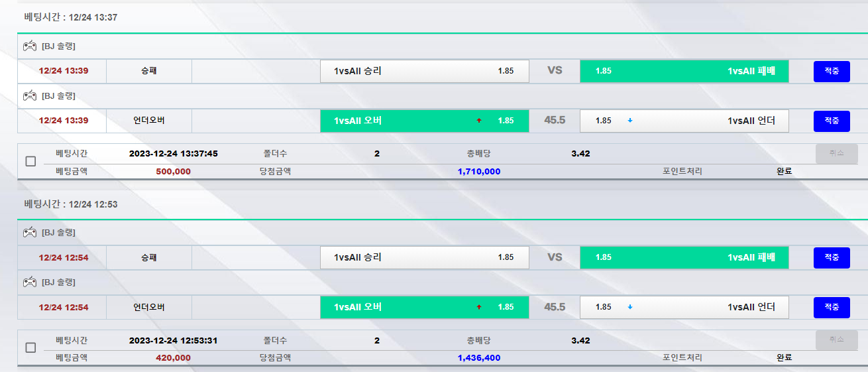Click gamepad icon of first BJ 솔랭 row
This screenshot has height=372, width=868.
tap(30, 46)
